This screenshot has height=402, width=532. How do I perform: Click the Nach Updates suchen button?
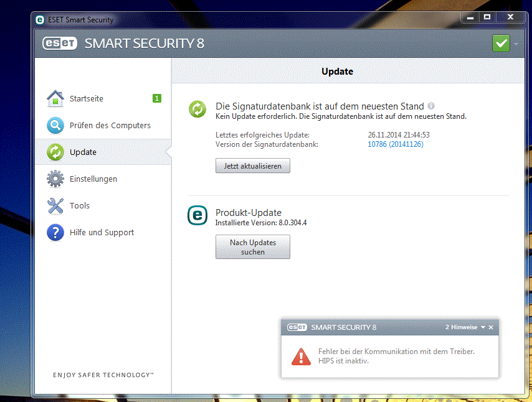pos(252,247)
